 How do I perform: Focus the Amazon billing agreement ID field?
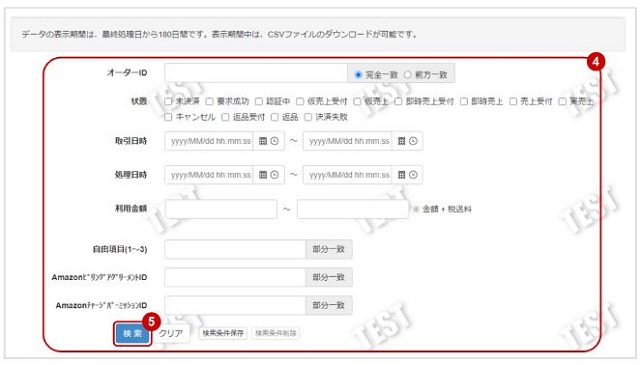click(235, 277)
